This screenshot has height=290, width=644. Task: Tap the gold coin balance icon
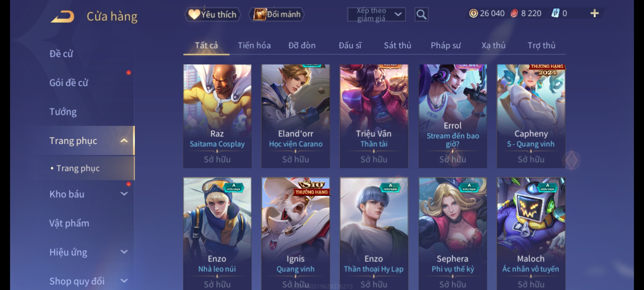click(473, 13)
